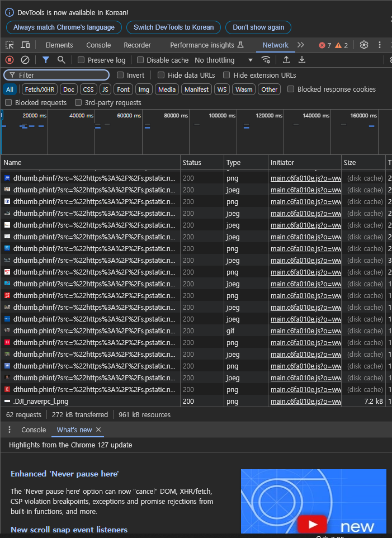The width and height of the screenshot is (392, 538).
Task: Sort by the Type column header
Action: [x=246, y=163]
